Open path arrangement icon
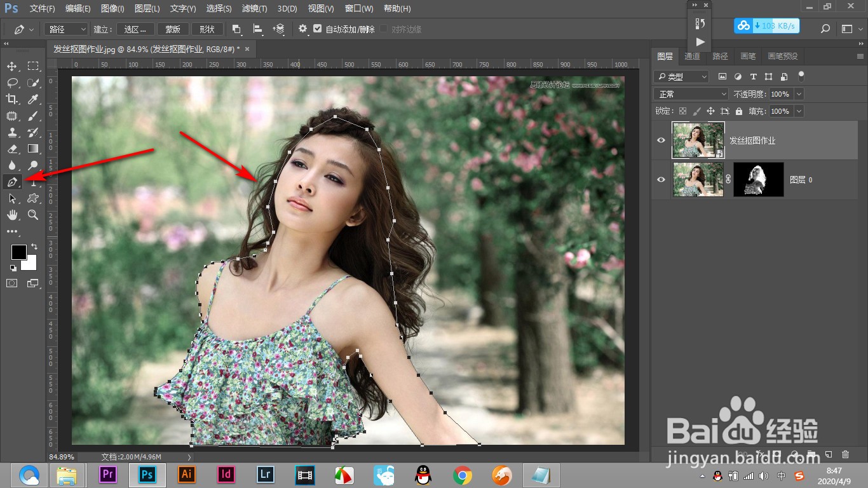The height and width of the screenshot is (488, 868). coord(278,29)
